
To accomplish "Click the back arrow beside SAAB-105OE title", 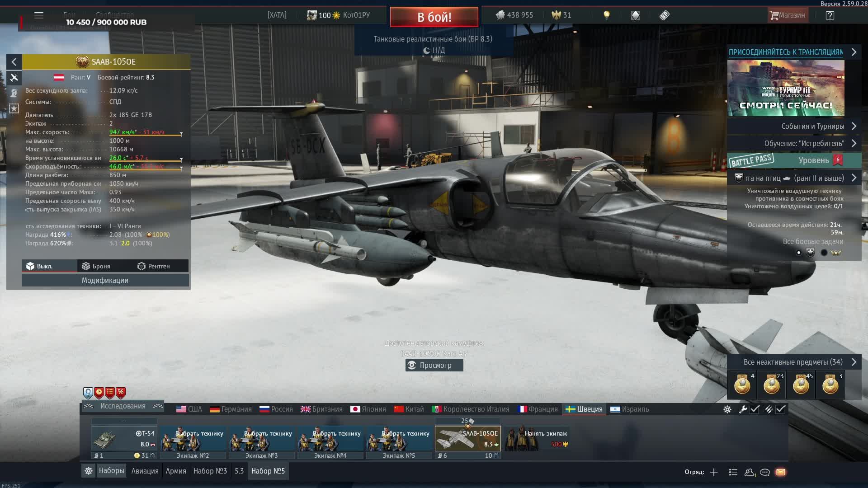I will point(14,62).
